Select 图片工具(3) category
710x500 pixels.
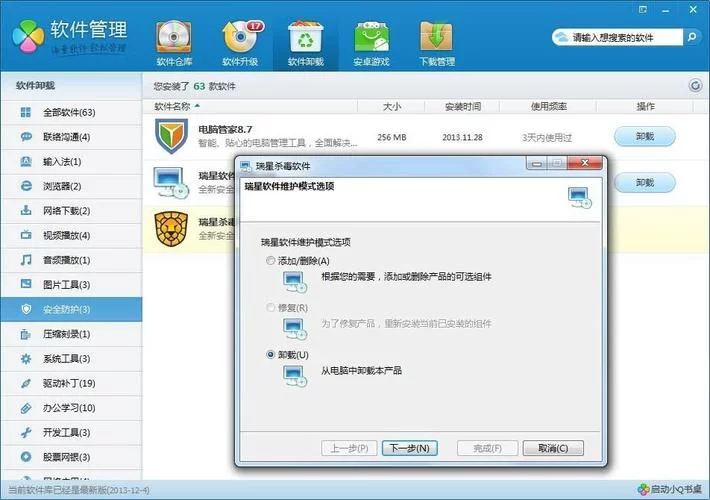click(x=71, y=284)
